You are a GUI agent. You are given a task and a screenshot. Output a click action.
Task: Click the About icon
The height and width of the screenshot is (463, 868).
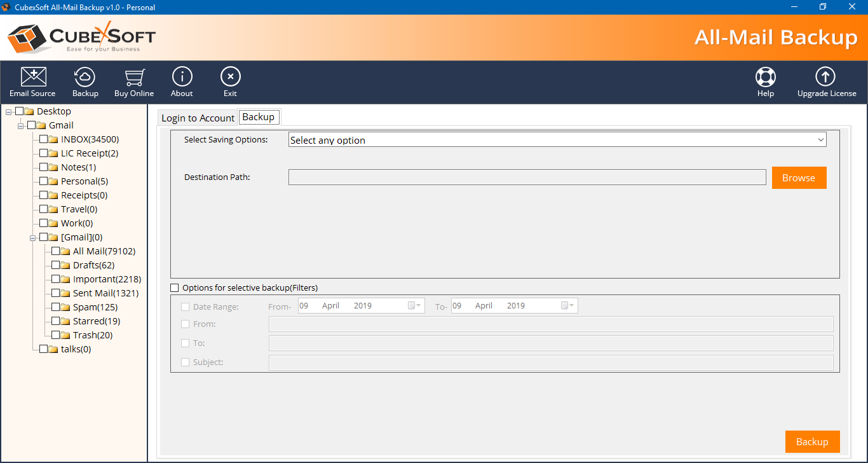click(x=182, y=81)
